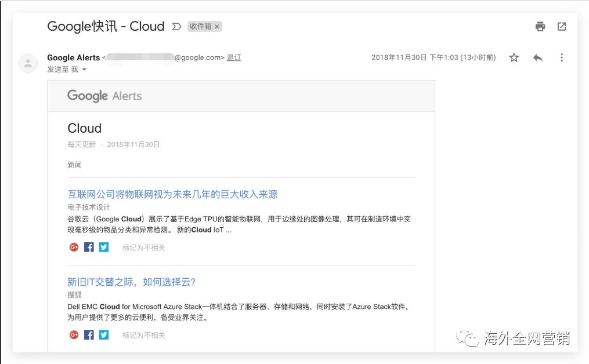Select the 收件箱 label tab
589x364 pixels.
tap(203, 26)
